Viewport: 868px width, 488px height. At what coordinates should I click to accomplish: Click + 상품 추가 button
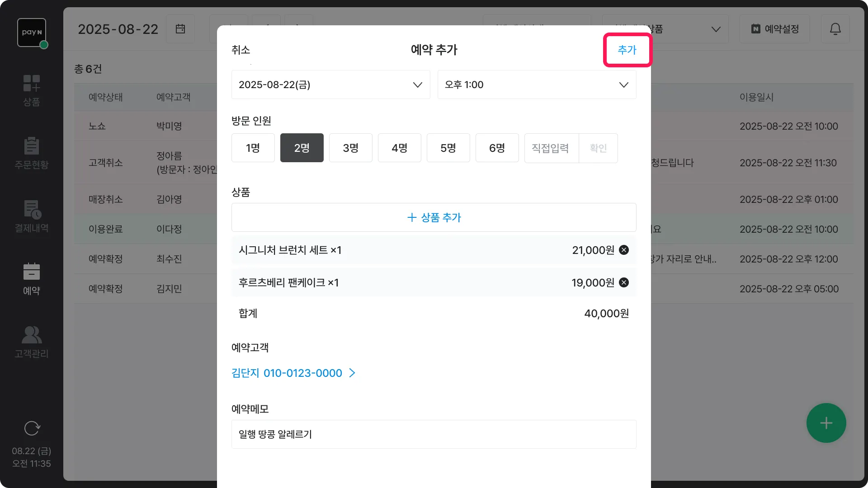(x=434, y=217)
